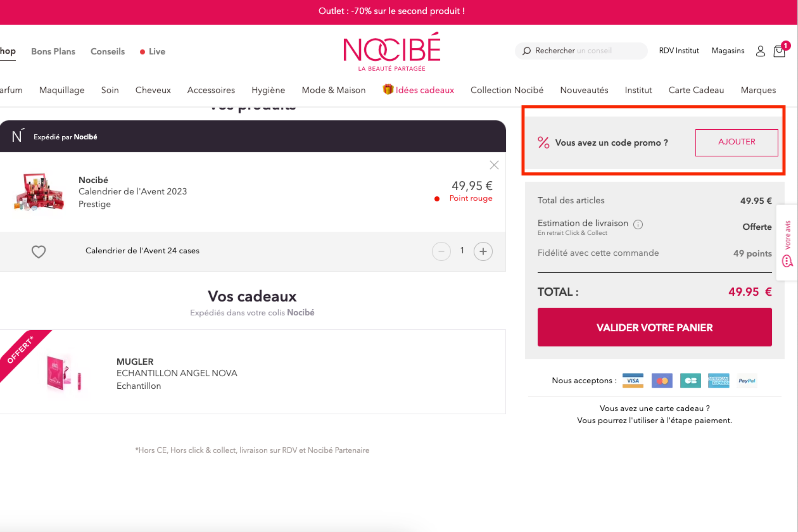Remove Calendrier de l'Avent with X icon
The height and width of the screenshot is (532, 798).
(494, 165)
